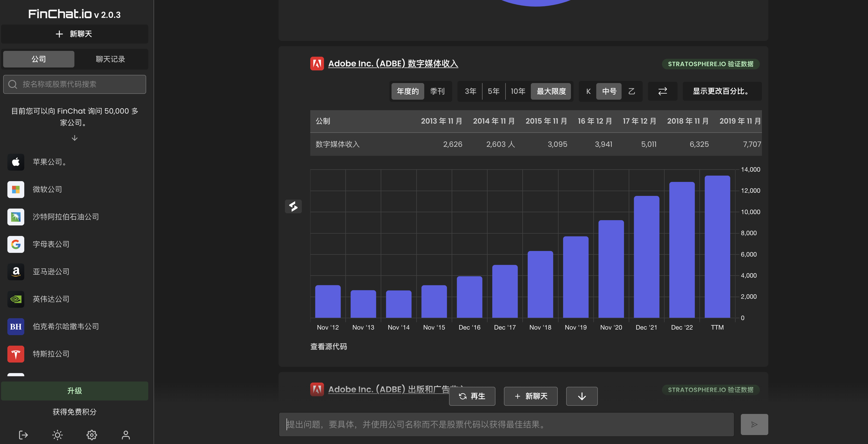Click the swap arrows icon above the table

[662, 91]
